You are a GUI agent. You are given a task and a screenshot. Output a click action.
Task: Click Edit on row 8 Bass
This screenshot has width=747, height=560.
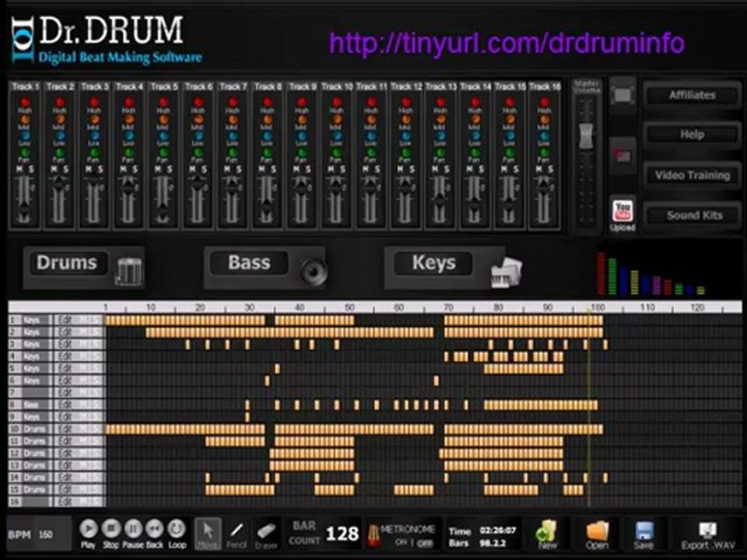(x=65, y=404)
